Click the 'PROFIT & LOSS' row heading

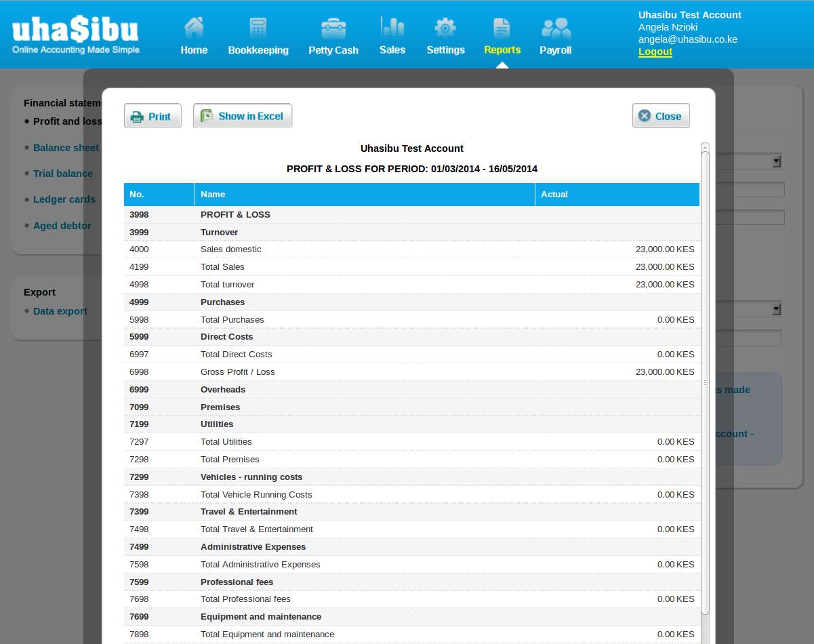coord(235,215)
